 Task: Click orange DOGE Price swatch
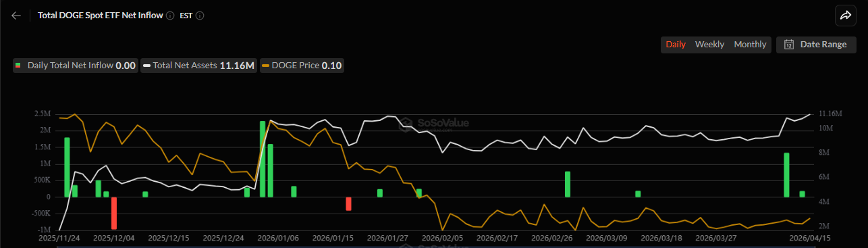[267, 66]
